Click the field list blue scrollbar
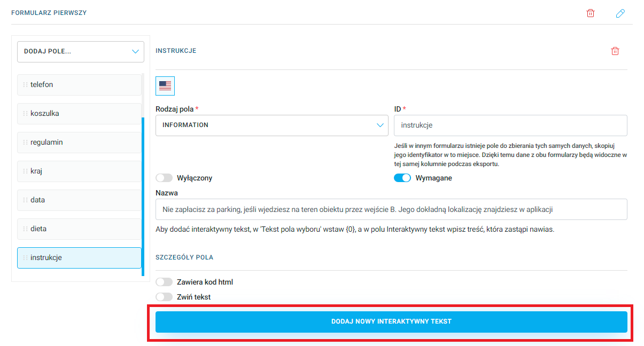This screenshot has width=644, height=346. click(143, 196)
